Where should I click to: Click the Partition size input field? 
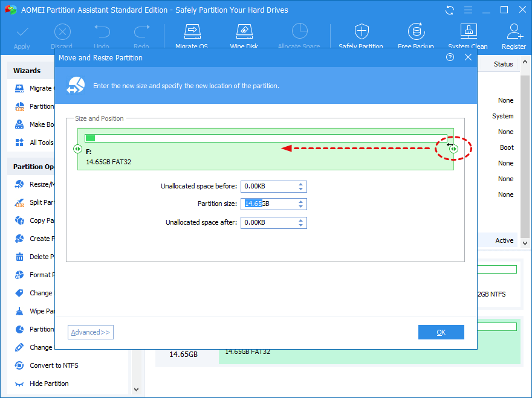(x=267, y=204)
